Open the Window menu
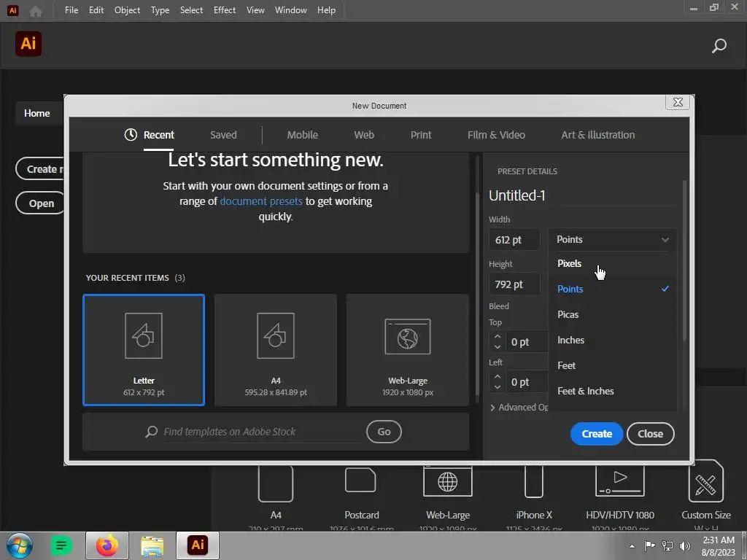 [x=290, y=10]
